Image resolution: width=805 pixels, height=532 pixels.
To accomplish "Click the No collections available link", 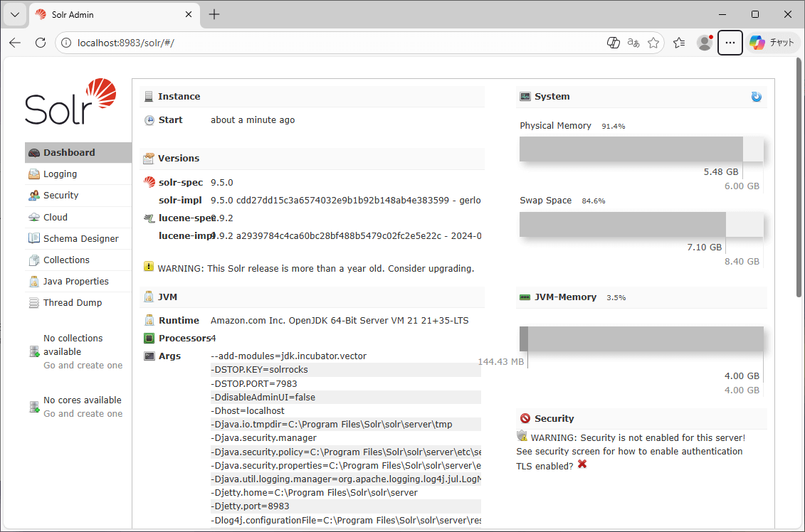I will (73, 345).
